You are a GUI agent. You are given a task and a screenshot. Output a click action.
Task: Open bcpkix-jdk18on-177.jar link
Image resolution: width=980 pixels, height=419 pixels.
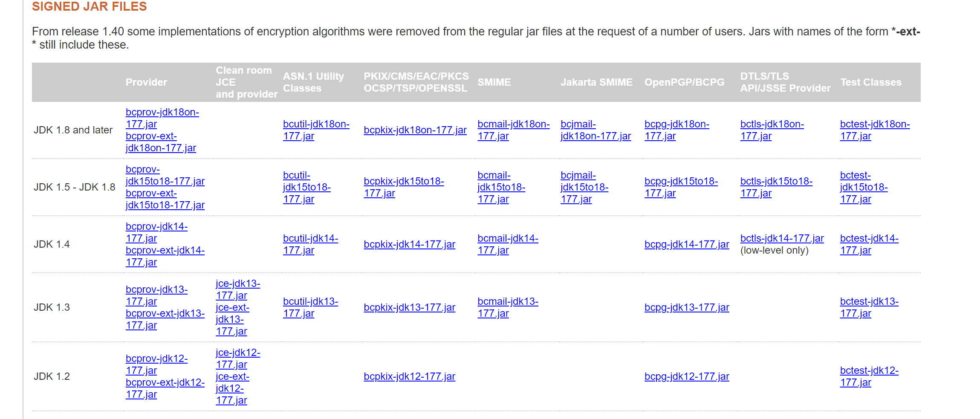pos(415,130)
